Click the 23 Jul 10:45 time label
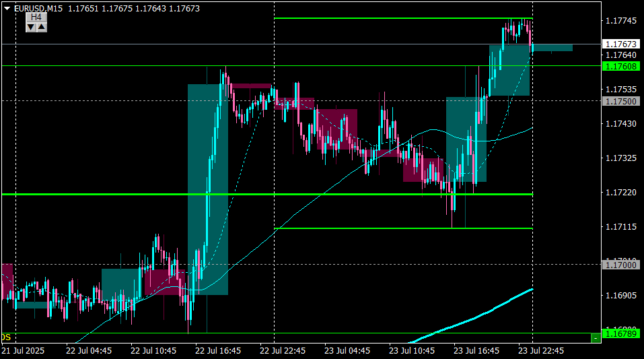Screen dimensions: 644x359 pyautogui.click(x=412, y=351)
